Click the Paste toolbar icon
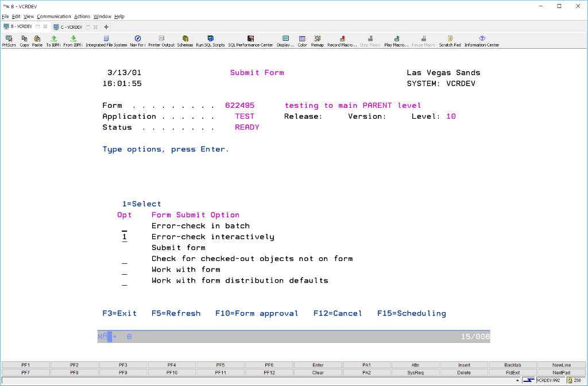The width and height of the screenshot is (588, 386). (37, 41)
